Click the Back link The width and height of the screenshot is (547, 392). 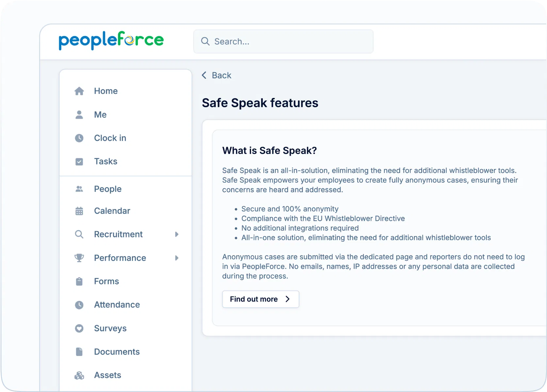[217, 75]
